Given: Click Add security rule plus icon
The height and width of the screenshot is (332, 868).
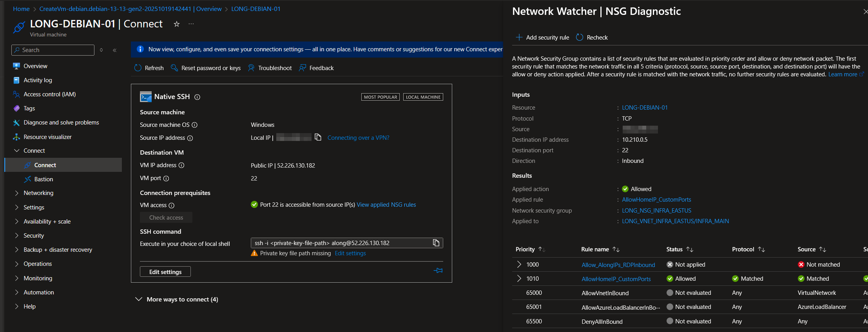Looking at the screenshot, I should click(519, 38).
